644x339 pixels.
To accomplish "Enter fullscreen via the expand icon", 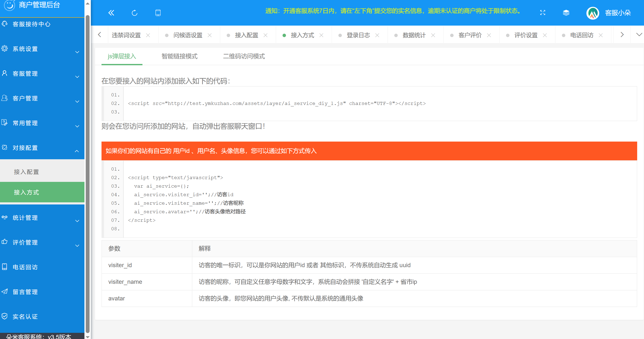I will pos(542,13).
